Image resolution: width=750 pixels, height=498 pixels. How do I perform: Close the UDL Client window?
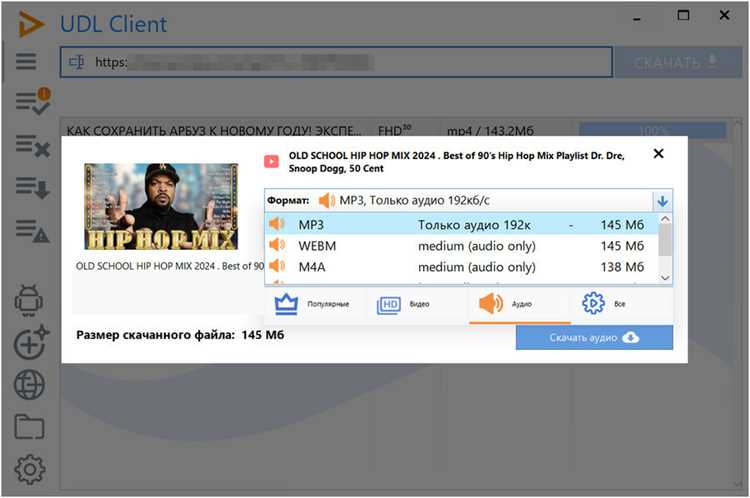[725, 15]
